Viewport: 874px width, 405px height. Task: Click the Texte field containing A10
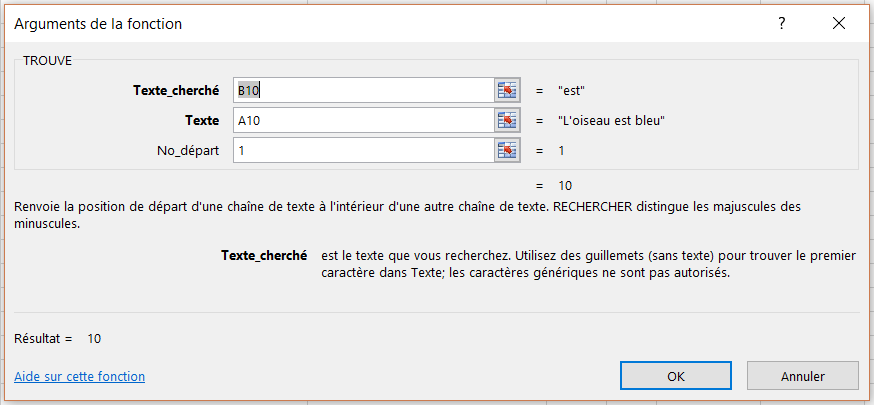[363, 121]
